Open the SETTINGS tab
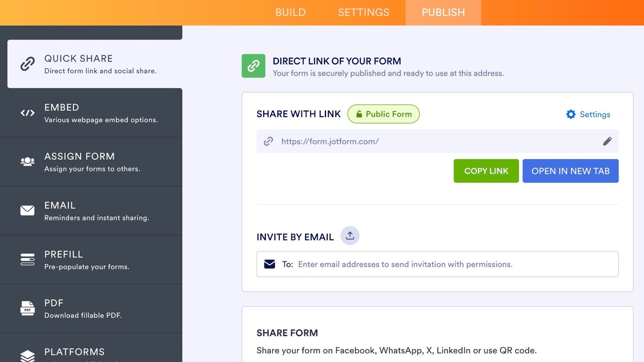Image resolution: width=644 pixels, height=362 pixels. [x=363, y=12]
